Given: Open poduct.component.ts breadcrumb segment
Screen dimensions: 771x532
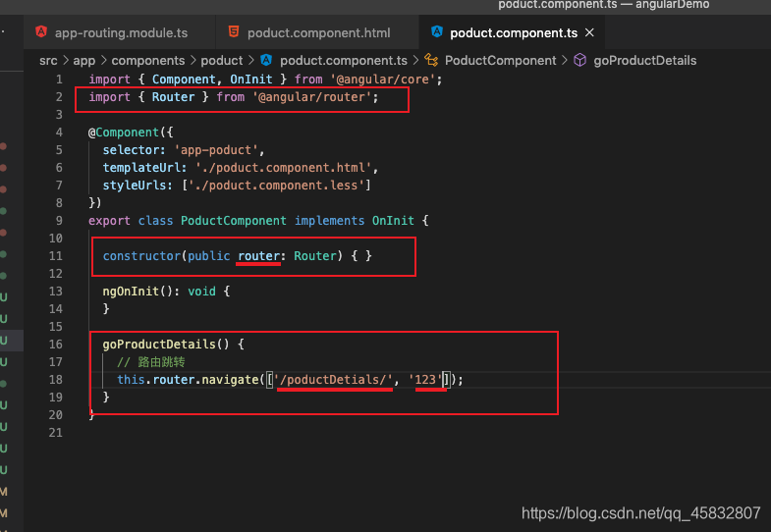Looking at the screenshot, I should 343,61.
